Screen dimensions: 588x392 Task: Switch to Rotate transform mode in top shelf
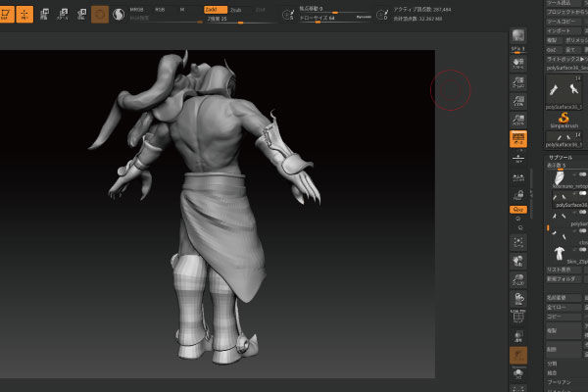(81, 15)
